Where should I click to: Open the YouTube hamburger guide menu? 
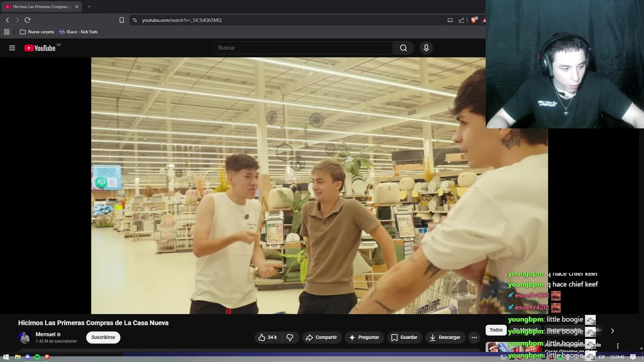pyautogui.click(x=12, y=48)
